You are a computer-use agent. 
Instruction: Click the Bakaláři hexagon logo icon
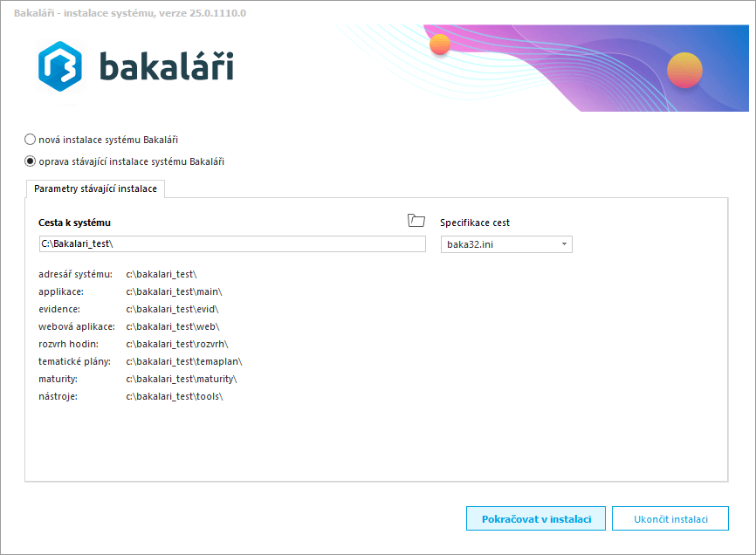(x=59, y=67)
